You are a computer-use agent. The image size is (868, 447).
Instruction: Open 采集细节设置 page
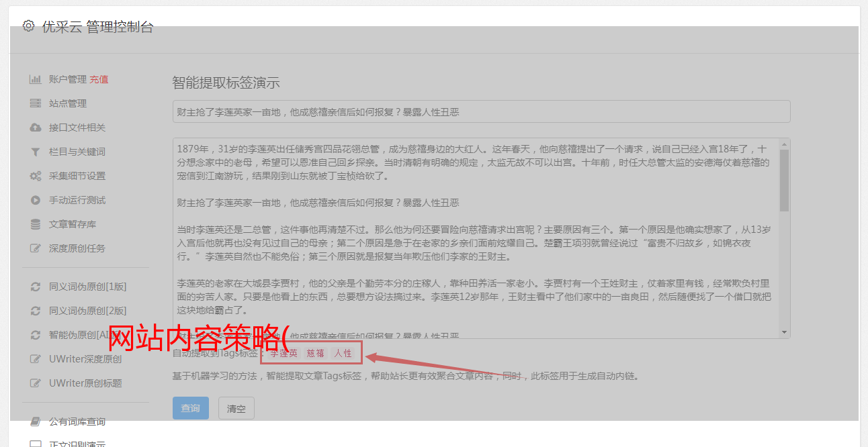[x=77, y=176]
